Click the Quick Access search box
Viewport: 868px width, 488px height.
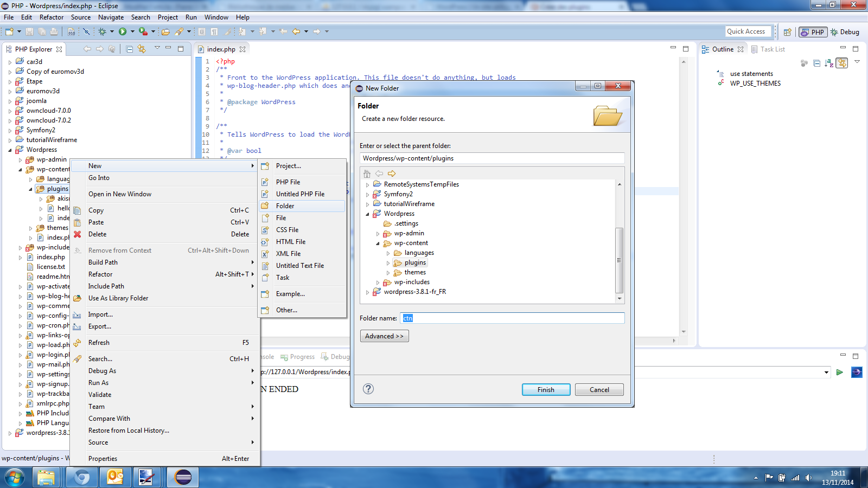pos(748,31)
